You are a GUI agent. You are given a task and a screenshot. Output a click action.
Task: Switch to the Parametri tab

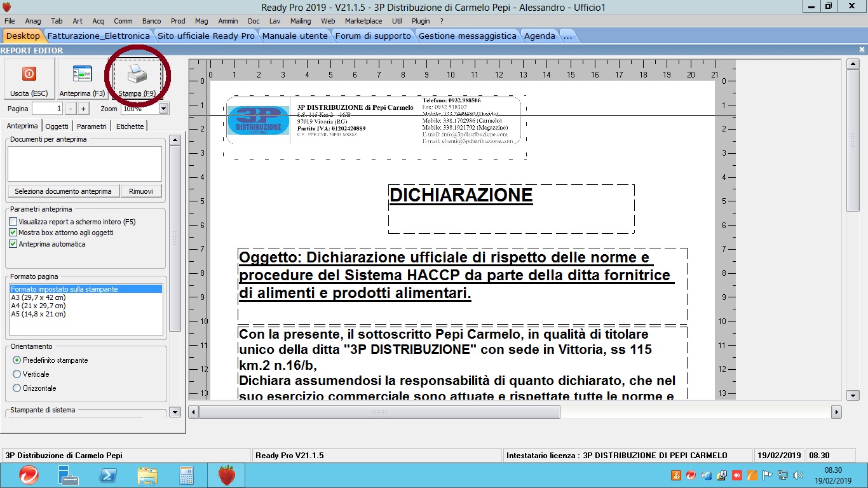92,126
